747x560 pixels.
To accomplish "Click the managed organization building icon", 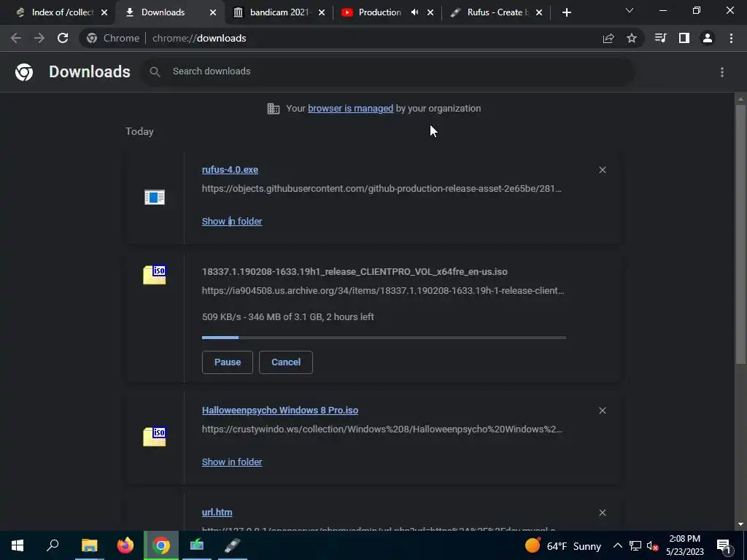I will [274, 109].
